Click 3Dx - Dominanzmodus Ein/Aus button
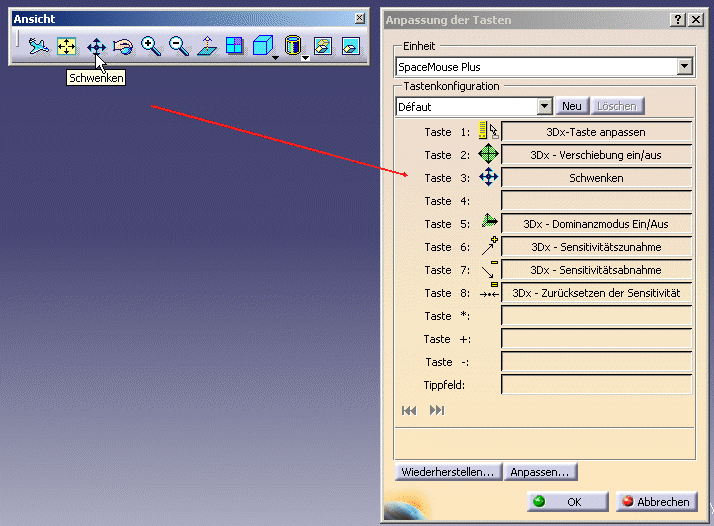 coord(596,224)
